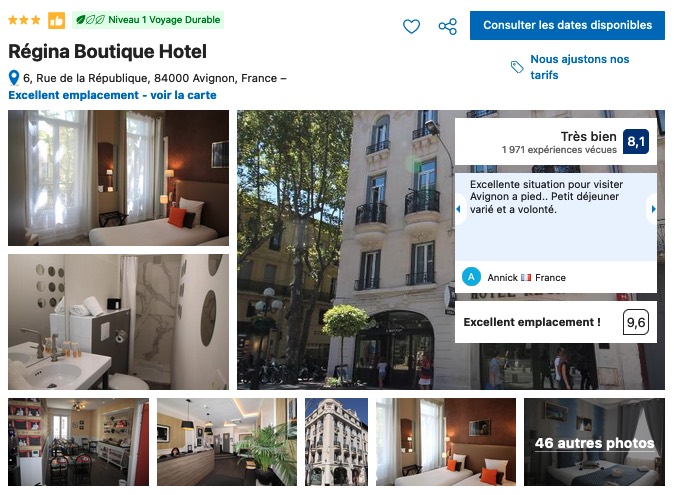Save hotel with the heart icon
The height and width of the screenshot is (495, 674).
(x=411, y=26)
